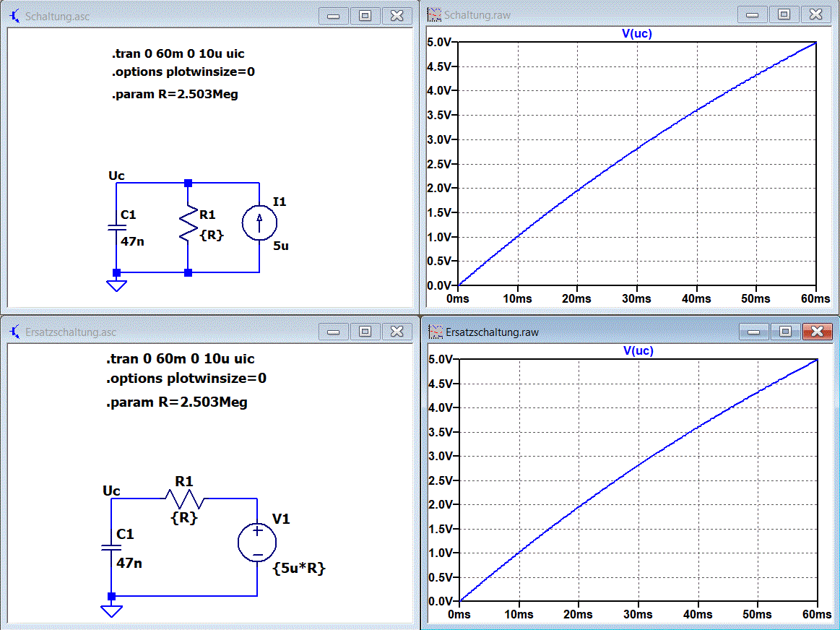This screenshot has height=630, width=840.
Task: Click the 60ms axis label in Schaltung.raw
Action: tap(815, 299)
